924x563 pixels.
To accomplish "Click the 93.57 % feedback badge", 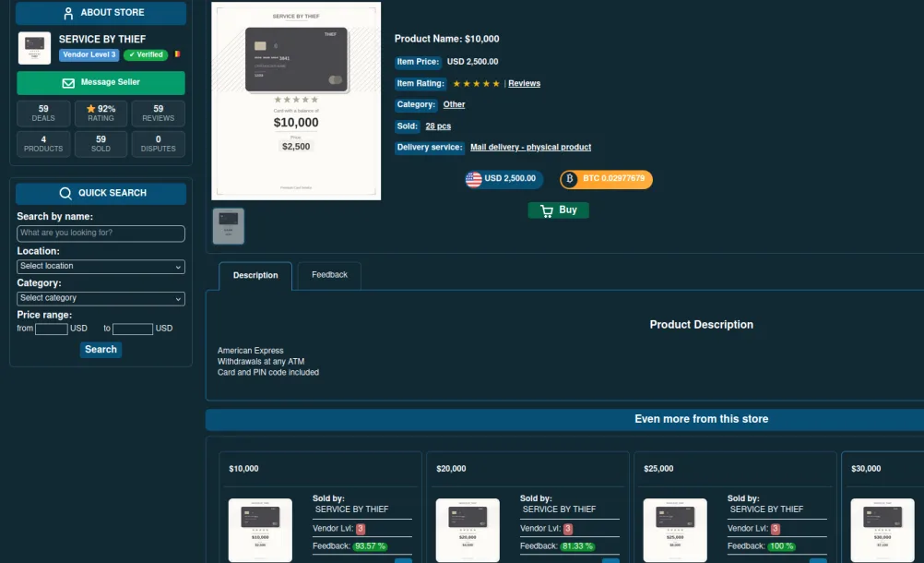I will (370, 546).
